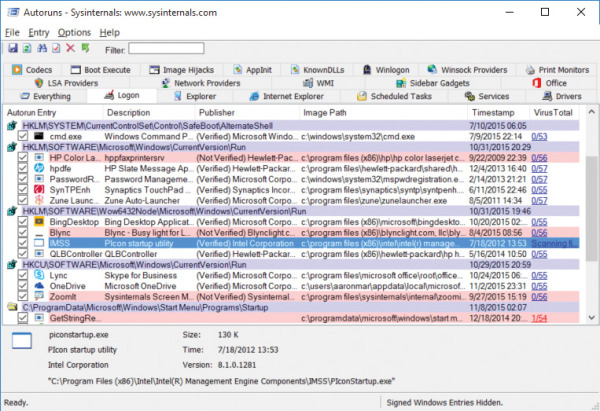Switch to the Services tab
600x411 pixels.
(487, 96)
